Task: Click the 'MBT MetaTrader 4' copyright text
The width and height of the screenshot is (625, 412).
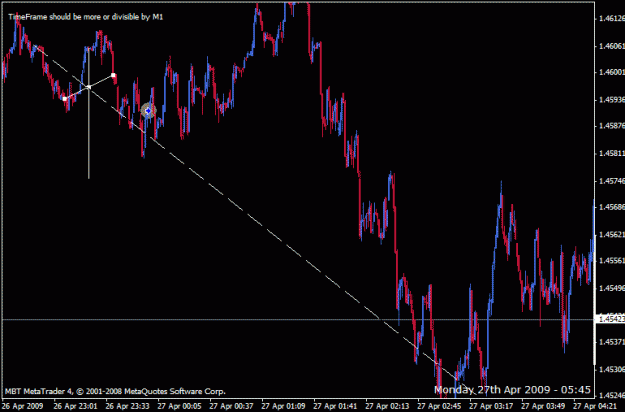Action: pyautogui.click(x=115, y=391)
